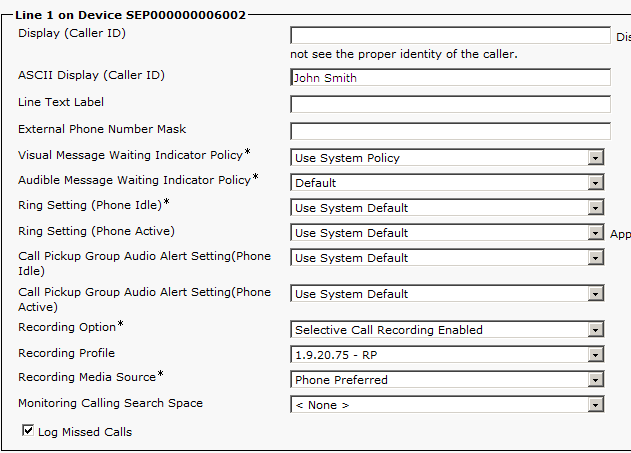This screenshot has width=631, height=453.
Task: Click the ASCII Display field containing John Smith
Action: coord(450,77)
